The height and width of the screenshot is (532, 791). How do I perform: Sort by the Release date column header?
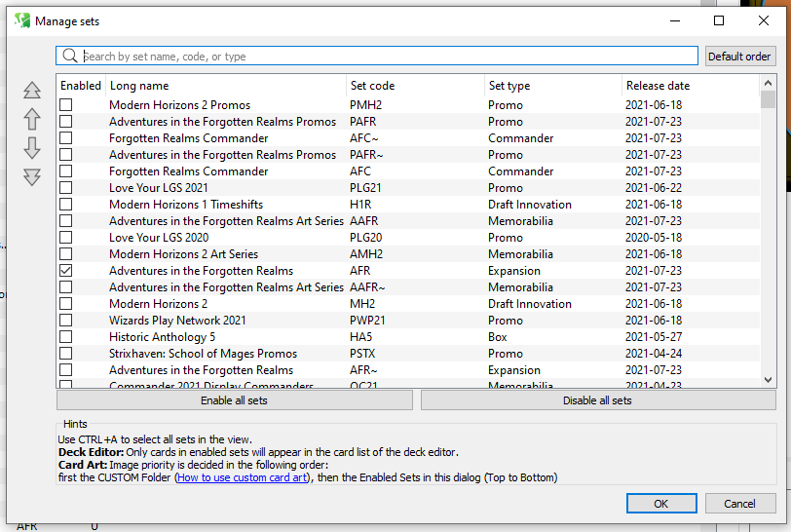[690, 86]
